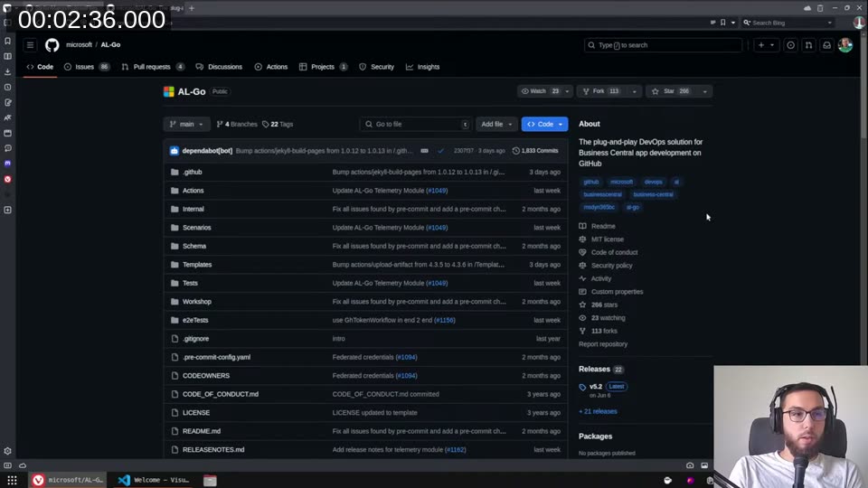Open the Vivaldi history panel icon
The width and height of the screenshot is (868, 488).
[x=8, y=88]
